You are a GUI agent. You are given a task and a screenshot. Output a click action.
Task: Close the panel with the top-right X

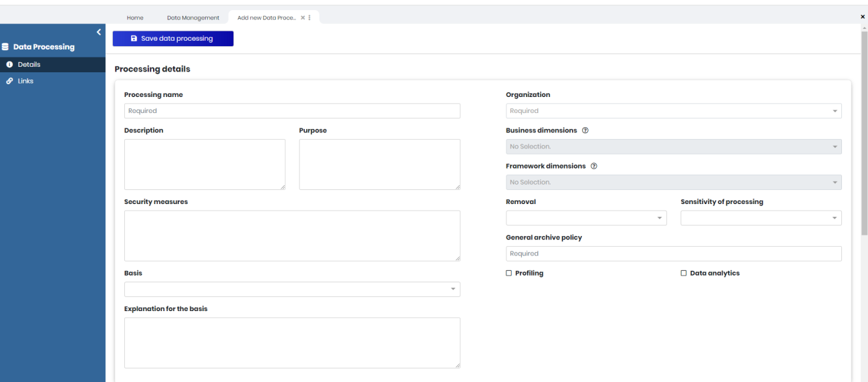[x=863, y=17]
